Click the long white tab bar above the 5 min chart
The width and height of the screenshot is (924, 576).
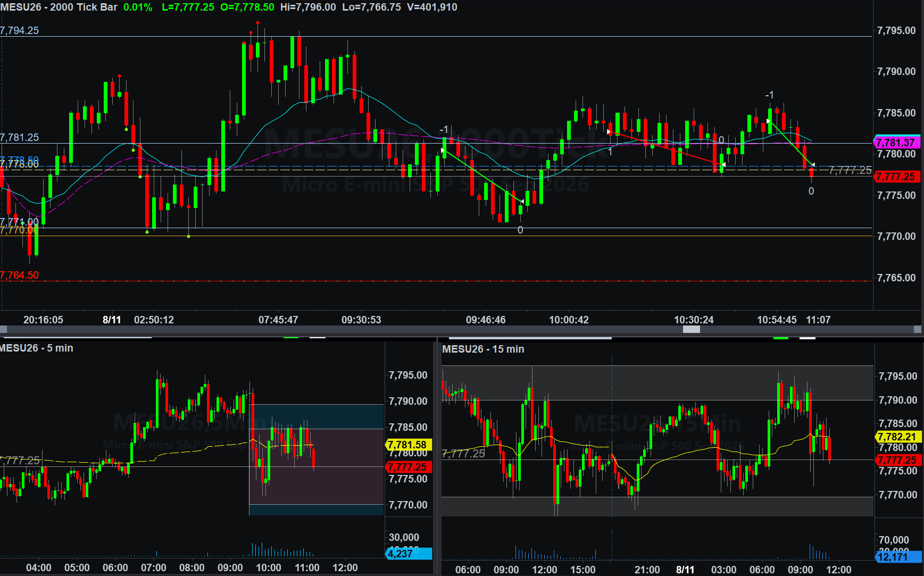click(78, 337)
